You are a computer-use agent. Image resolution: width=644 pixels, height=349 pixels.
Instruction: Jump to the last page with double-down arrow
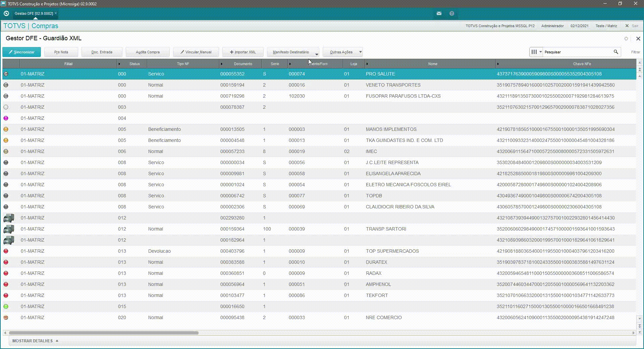640,326
